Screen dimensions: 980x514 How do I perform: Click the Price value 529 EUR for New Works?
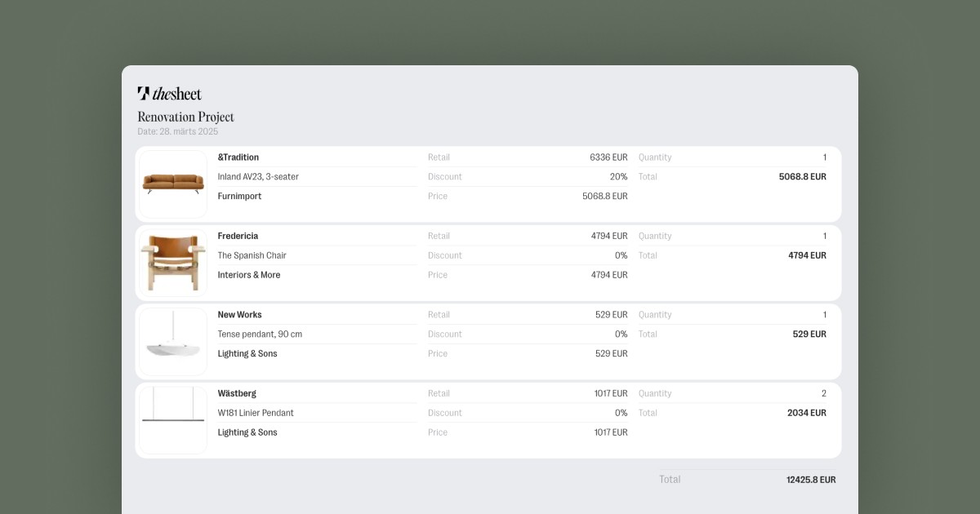(x=612, y=354)
